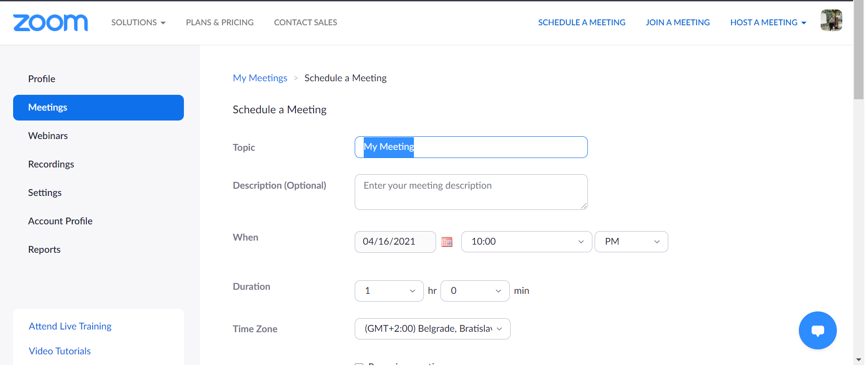Select Meetings in the sidebar

[x=99, y=107]
